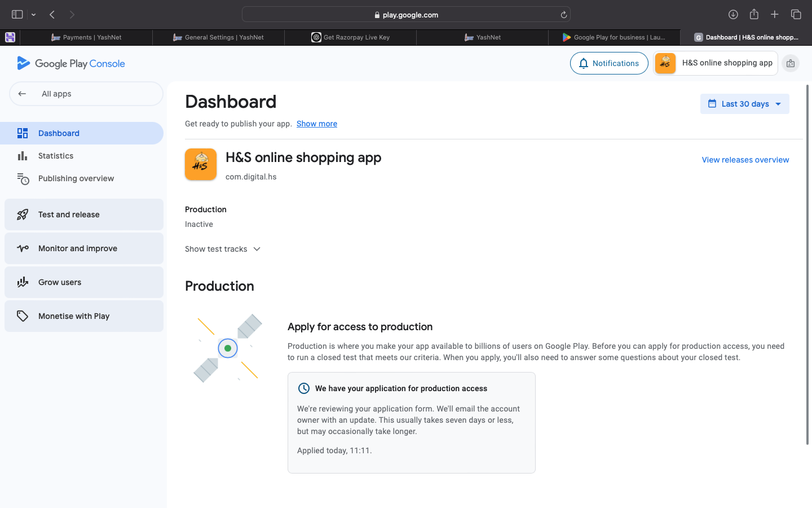
Task: Open Statistics in the sidebar
Action: pyautogui.click(x=56, y=156)
